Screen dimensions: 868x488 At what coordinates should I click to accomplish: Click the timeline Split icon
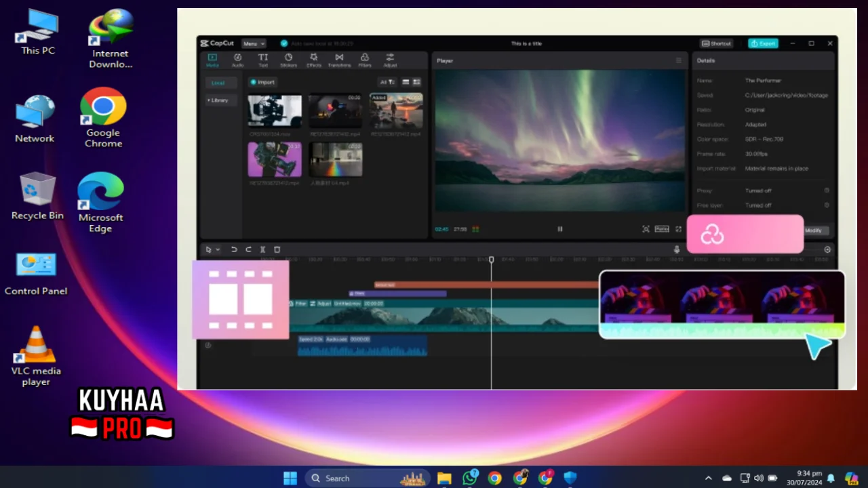pyautogui.click(x=262, y=249)
